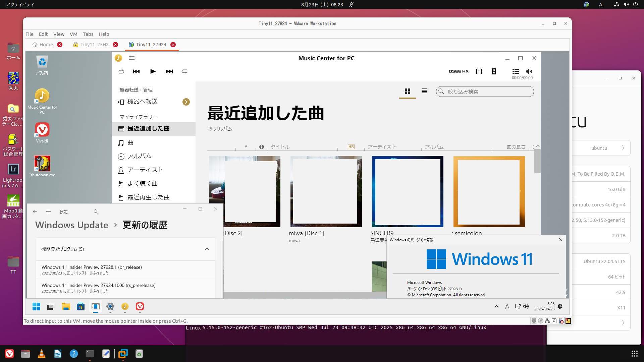Image resolution: width=644 pixels, height=362 pixels.
Task: Switch to list view layout
Action: pyautogui.click(x=424, y=91)
